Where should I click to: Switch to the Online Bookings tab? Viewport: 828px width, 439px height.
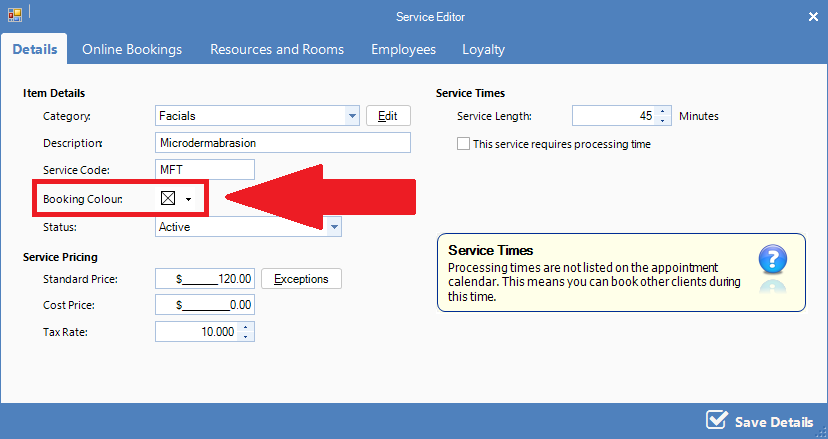click(x=132, y=49)
